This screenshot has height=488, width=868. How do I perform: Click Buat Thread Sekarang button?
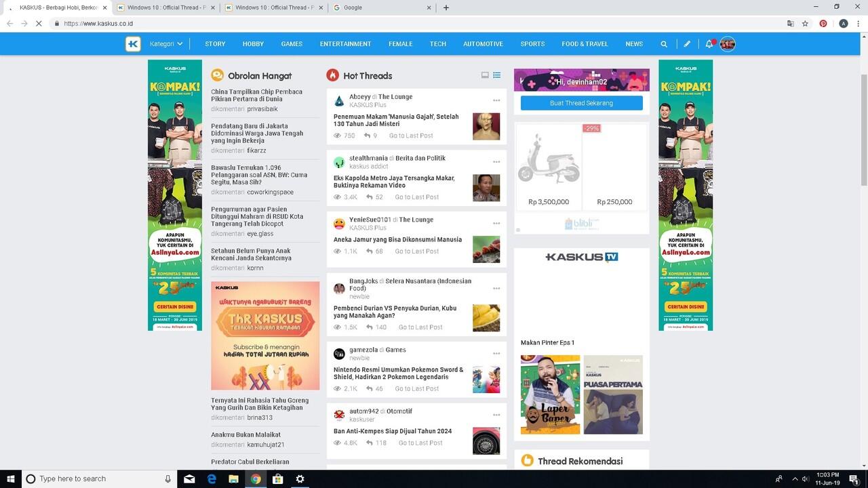coord(582,103)
